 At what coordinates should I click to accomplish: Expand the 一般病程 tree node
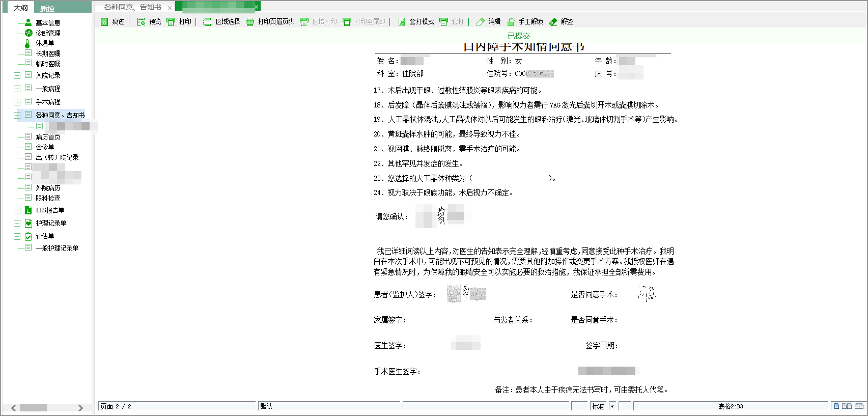point(17,89)
